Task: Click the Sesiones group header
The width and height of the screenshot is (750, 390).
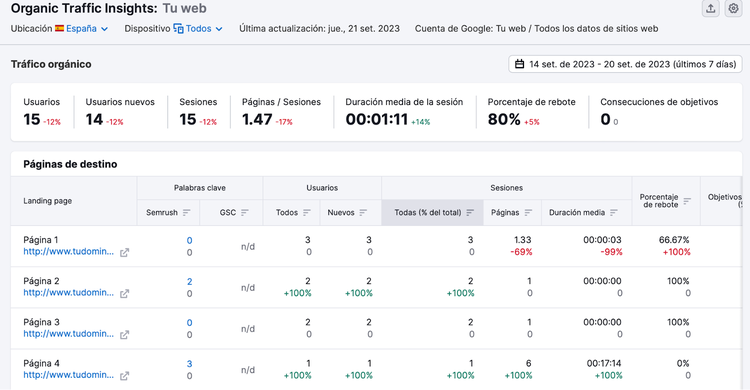Action: pyautogui.click(x=506, y=188)
